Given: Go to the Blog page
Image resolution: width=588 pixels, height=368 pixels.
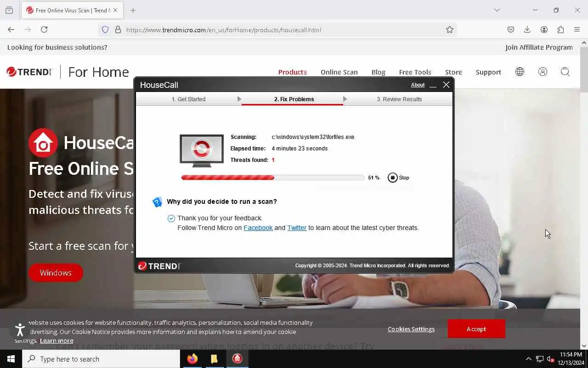Looking at the screenshot, I should pos(379,72).
